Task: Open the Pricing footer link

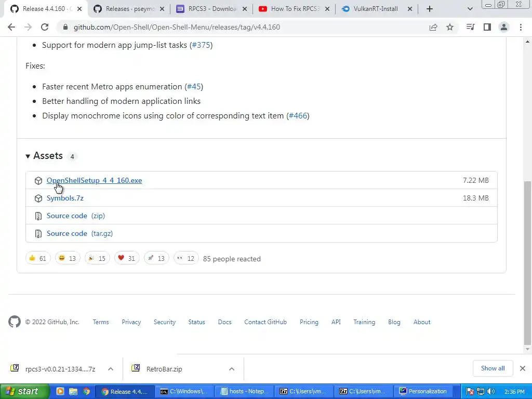Action: [x=309, y=322]
